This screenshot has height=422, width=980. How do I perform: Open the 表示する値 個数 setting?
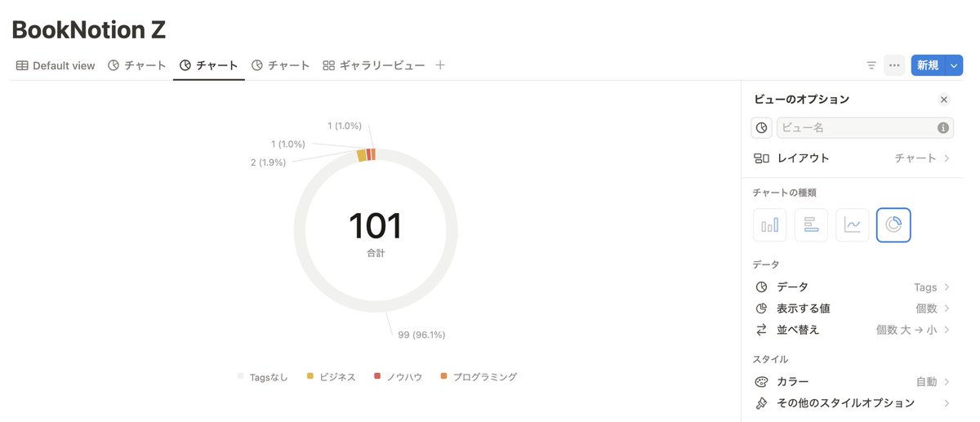pos(853,309)
